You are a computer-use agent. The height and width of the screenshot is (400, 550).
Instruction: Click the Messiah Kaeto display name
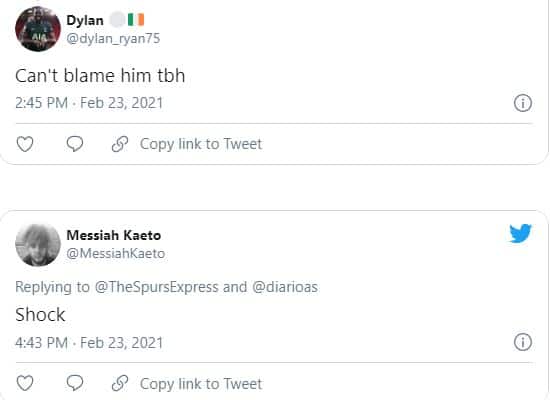coord(114,235)
